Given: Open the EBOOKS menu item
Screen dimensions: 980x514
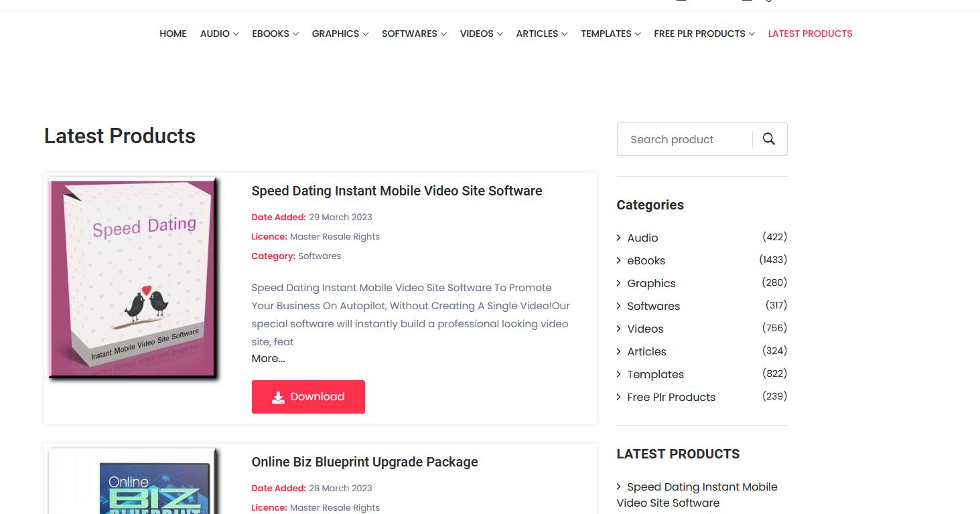Looking at the screenshot, I should [x=271, y=33].
